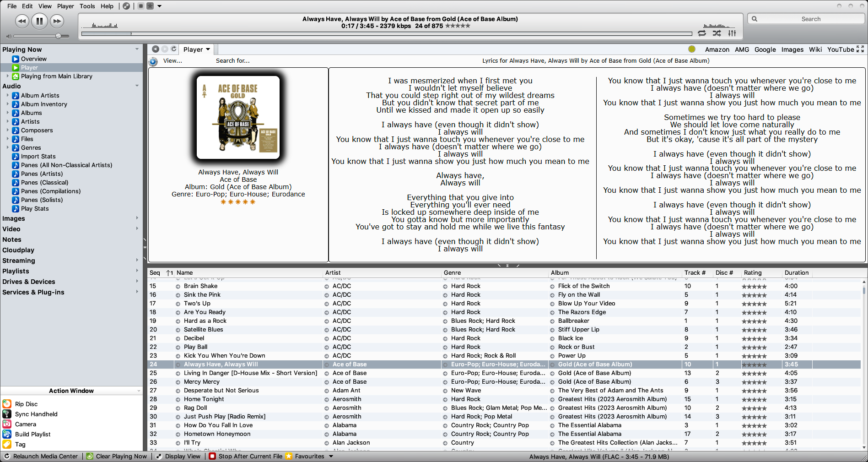Toggle repeat mode
The width and height of the screenshot is (868, 462).
[x=702, y=33]
